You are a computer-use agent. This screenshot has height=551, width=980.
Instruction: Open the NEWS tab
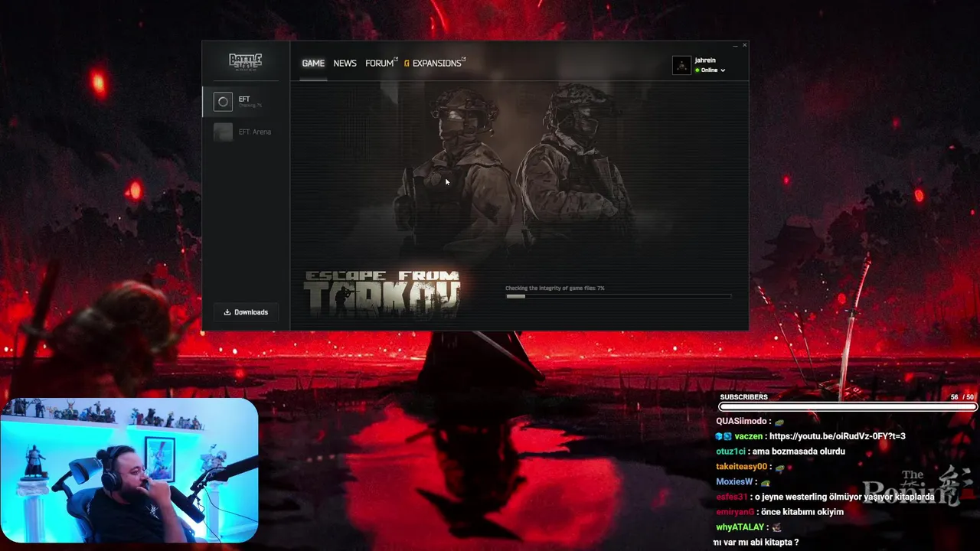tap(345, 64)
